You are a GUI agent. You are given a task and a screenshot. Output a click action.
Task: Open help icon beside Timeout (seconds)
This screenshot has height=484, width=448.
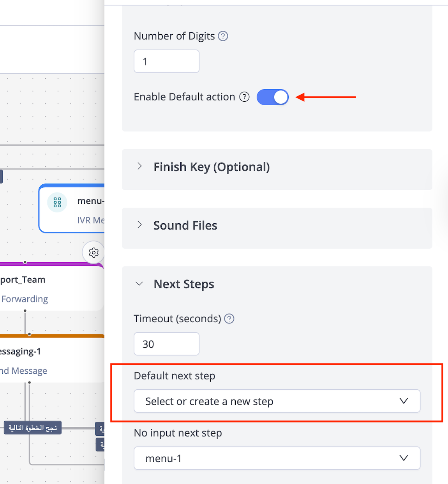click(x=229, y=319)
